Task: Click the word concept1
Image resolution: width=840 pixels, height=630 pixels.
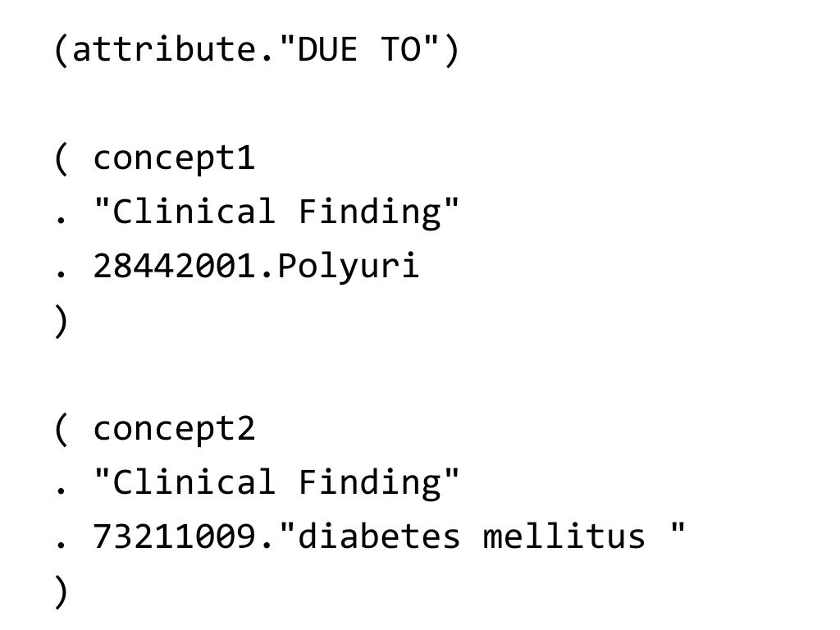Action: coord(174,158)
